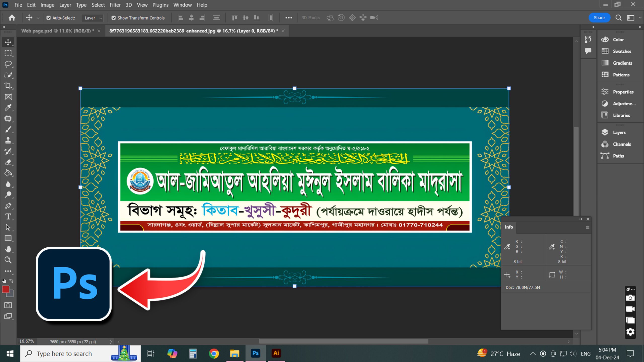The image size is (644, 362).
Task: Select the Zoom tool
Action: [x=8, y=260]
